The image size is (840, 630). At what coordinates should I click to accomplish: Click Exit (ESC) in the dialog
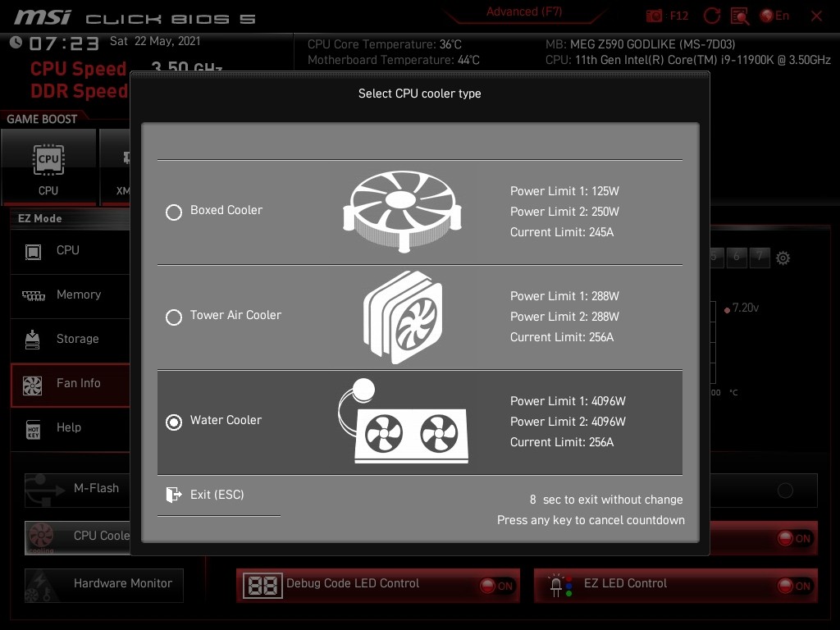coord(217,494)
